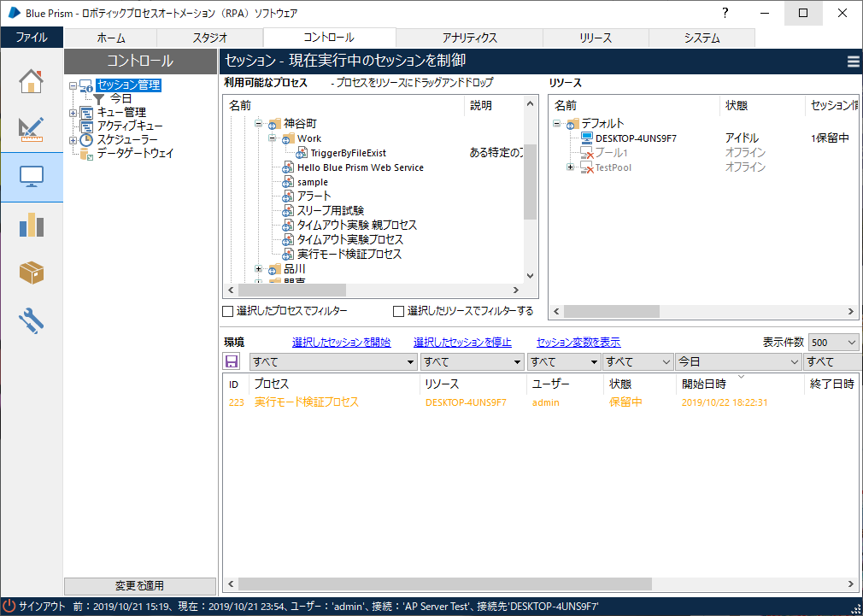Click the session list horizontal scrollbar thumb

pyautogui.click(x=444, y=584)
